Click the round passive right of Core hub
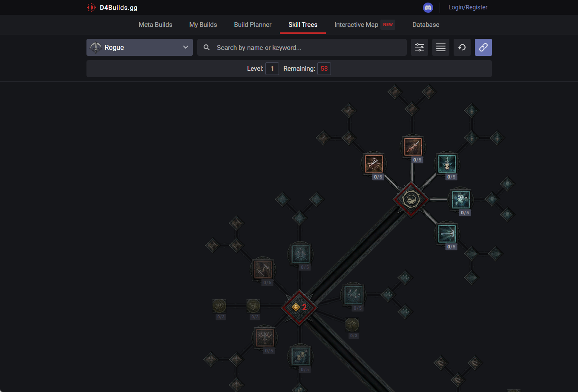Viewport: 578px width, 392px height. point(352,325)
